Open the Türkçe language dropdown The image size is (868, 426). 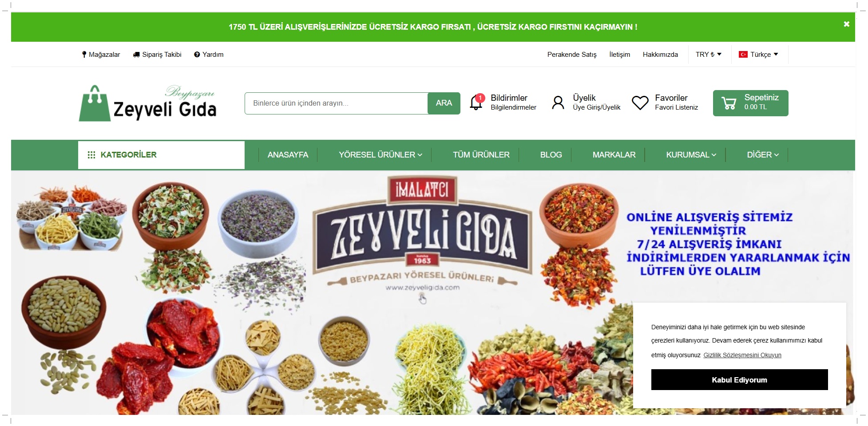click(758, 55)
